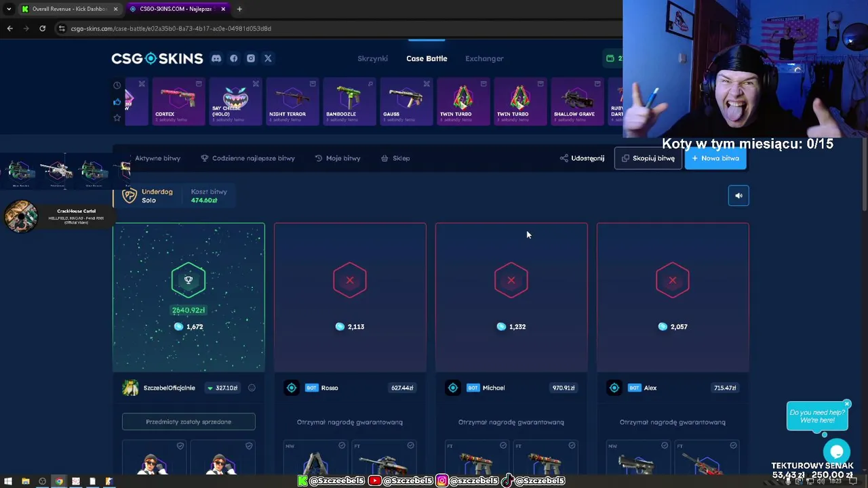Go back with the browser back arrow
The width and height of the screenshot is (868, 488).
tap(9, 28)
